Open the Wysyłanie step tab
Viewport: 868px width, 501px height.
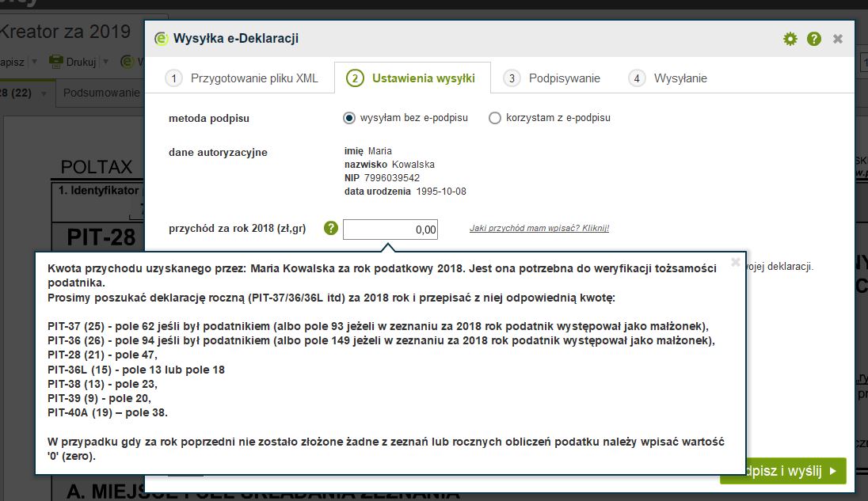click(x=680, y=78)
